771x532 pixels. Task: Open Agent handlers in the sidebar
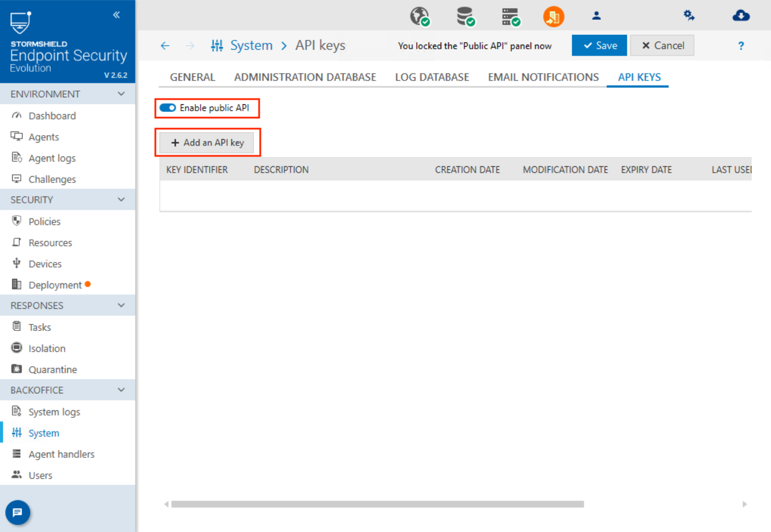click(61, 454)
